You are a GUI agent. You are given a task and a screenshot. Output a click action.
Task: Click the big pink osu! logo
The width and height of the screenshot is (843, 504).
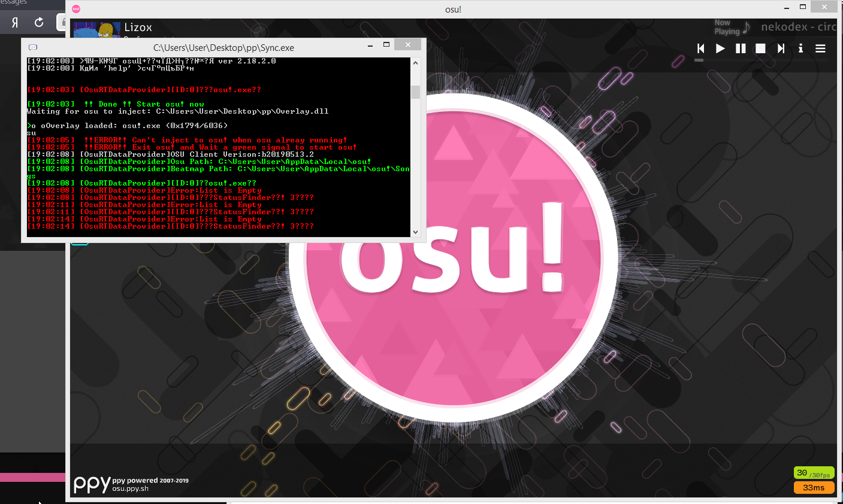click(x=453, y=259)
